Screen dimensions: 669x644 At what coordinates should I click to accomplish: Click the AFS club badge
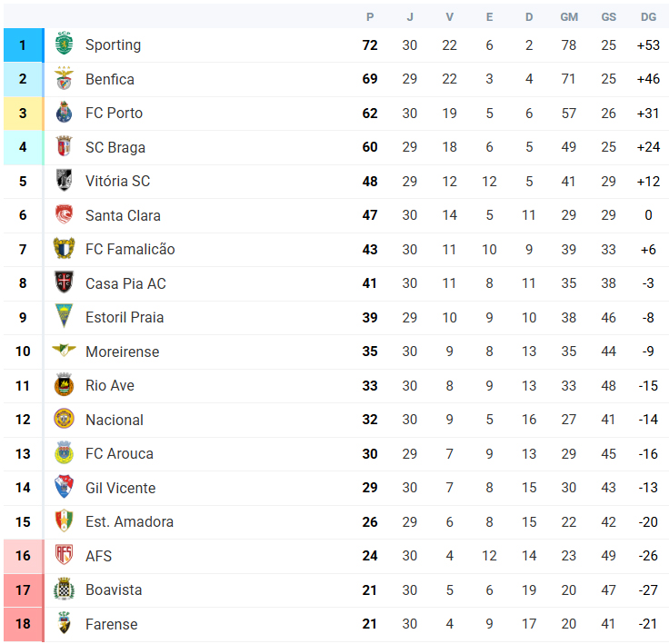click(x=64, y=554)
